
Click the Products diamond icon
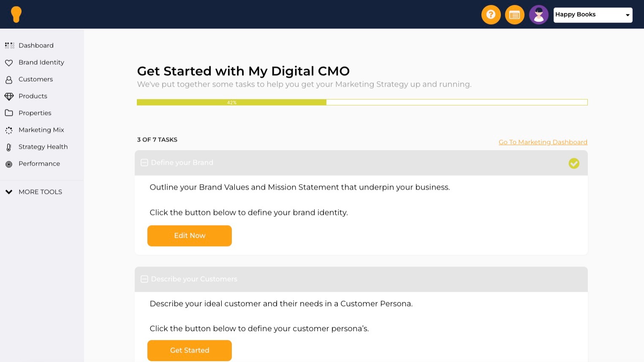click(x=9, y=96)
